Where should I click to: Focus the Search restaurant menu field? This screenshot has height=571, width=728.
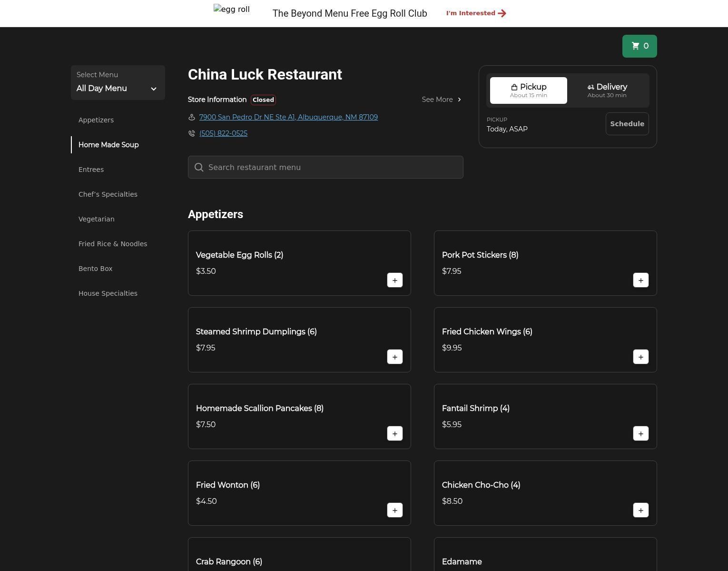point(325,167)
